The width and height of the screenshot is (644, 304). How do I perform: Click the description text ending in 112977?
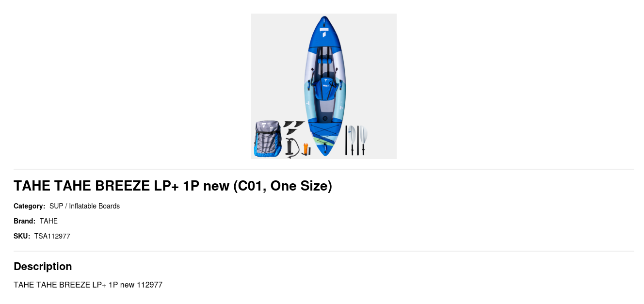click(88, 285)
